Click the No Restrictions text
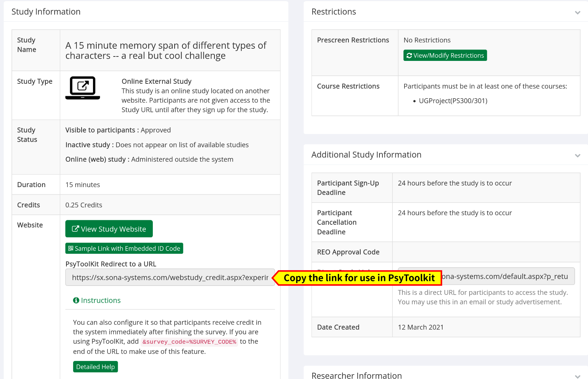This screenshot has width=588, height=379. [x=427, y=40]
